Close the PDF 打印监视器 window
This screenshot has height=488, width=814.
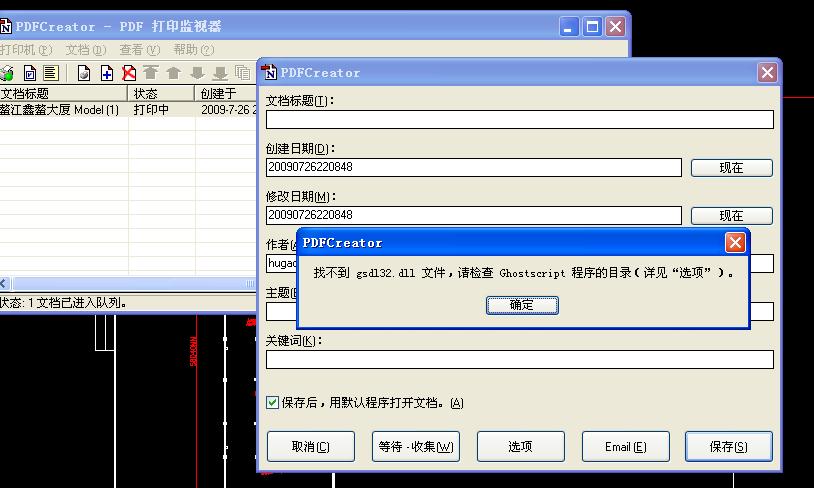tap(616, 26)
